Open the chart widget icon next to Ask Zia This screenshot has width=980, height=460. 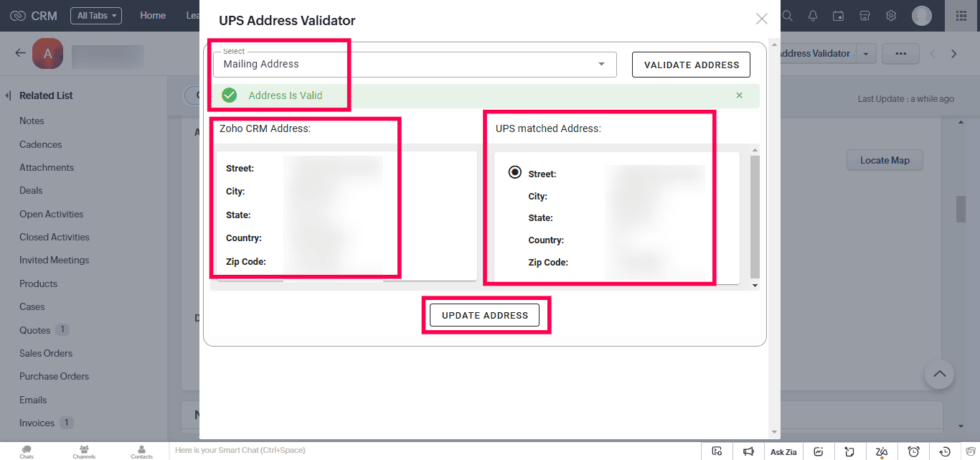(x=819, y=451)
